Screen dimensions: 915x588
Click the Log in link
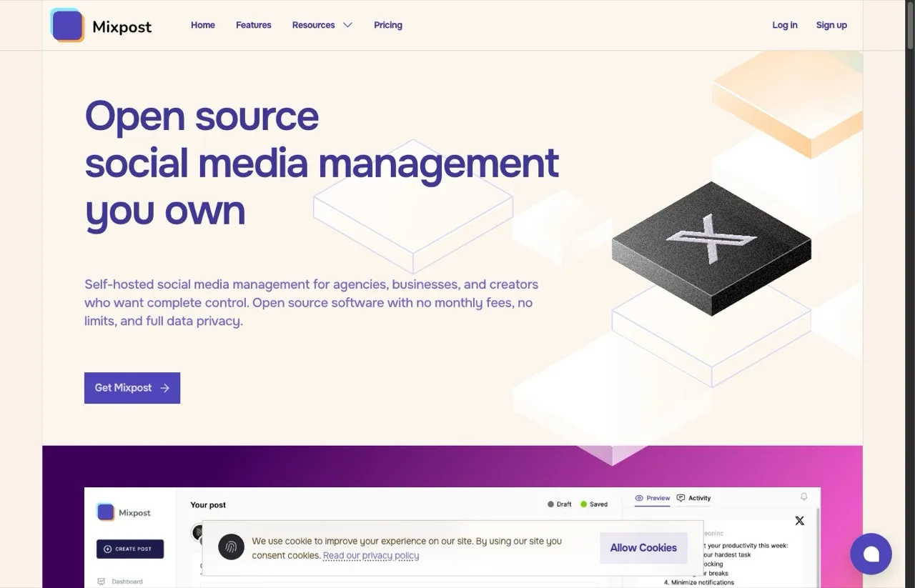pyautogui.click(x=785, y=25)
